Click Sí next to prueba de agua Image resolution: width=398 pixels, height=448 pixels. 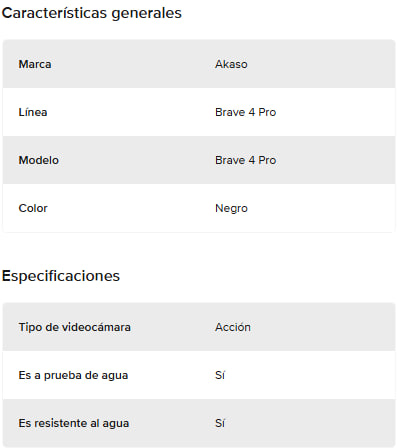[220, 375]
